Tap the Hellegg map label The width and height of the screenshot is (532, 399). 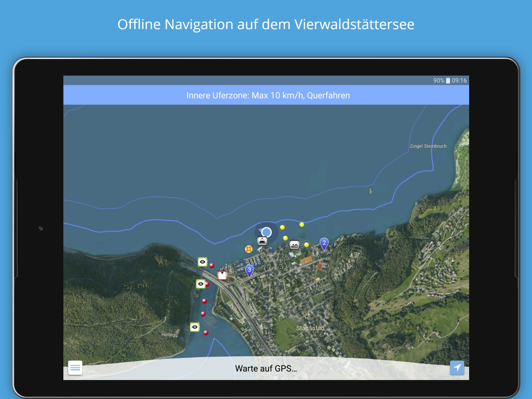coord(169,335)
